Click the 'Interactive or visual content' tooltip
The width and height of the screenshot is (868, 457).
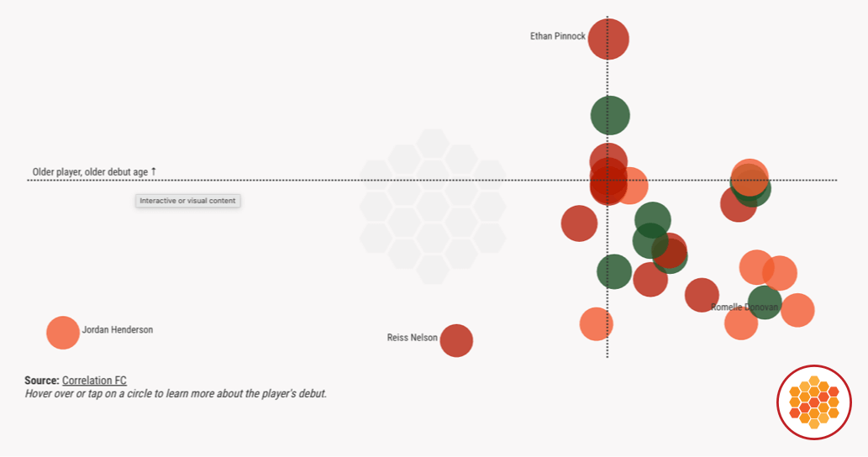pos(188,201)
